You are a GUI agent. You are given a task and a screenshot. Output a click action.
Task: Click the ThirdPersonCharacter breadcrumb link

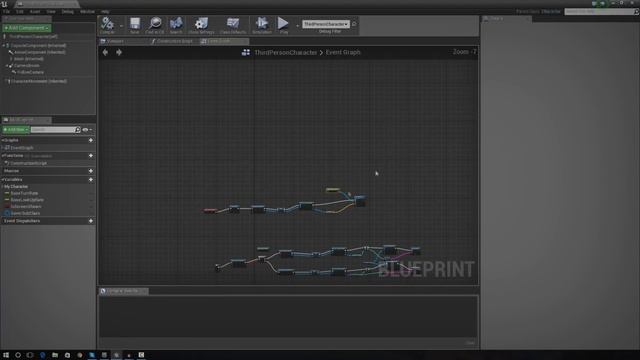[x=285, y=52]
